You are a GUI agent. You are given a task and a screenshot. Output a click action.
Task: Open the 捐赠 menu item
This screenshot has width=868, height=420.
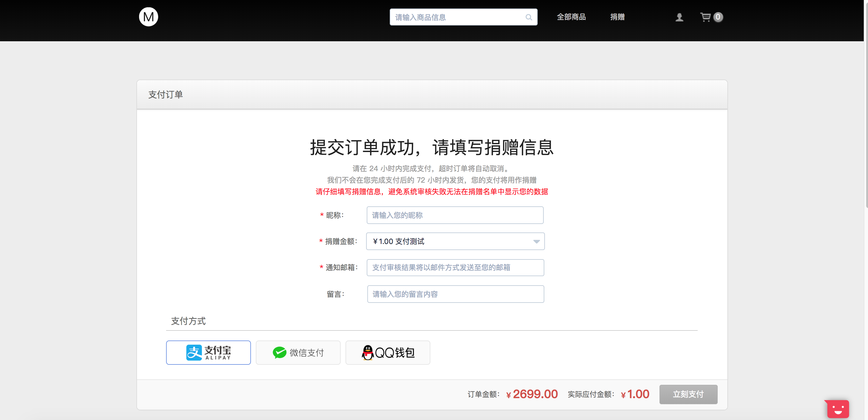point(618,17)
